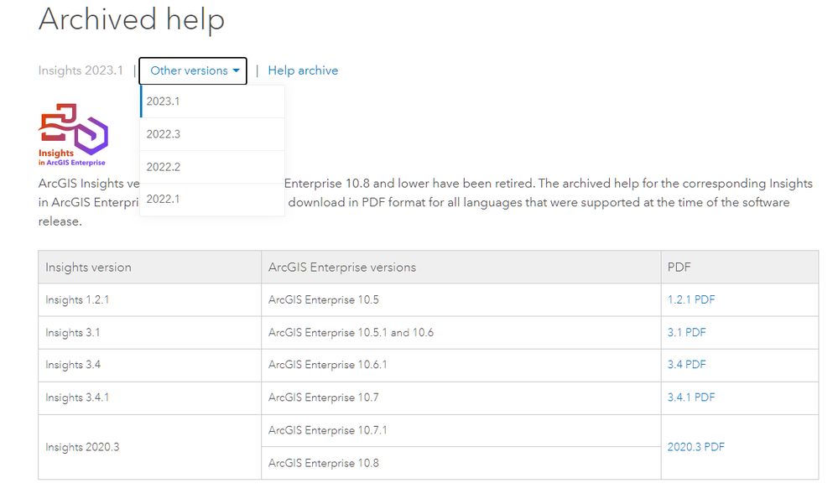Download the 1.2.1 PDF
This screenshot has height=504, width=838.
tap(691, 299)
